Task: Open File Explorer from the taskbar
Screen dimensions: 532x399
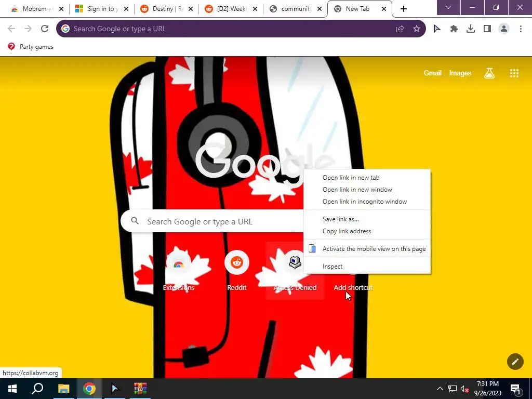Action: tap(63, 389)
